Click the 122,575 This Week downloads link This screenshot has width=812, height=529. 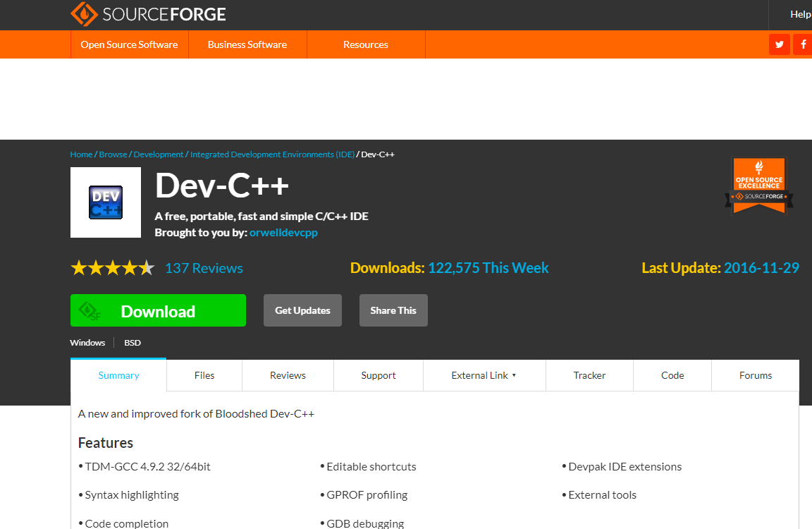point(488,268)
